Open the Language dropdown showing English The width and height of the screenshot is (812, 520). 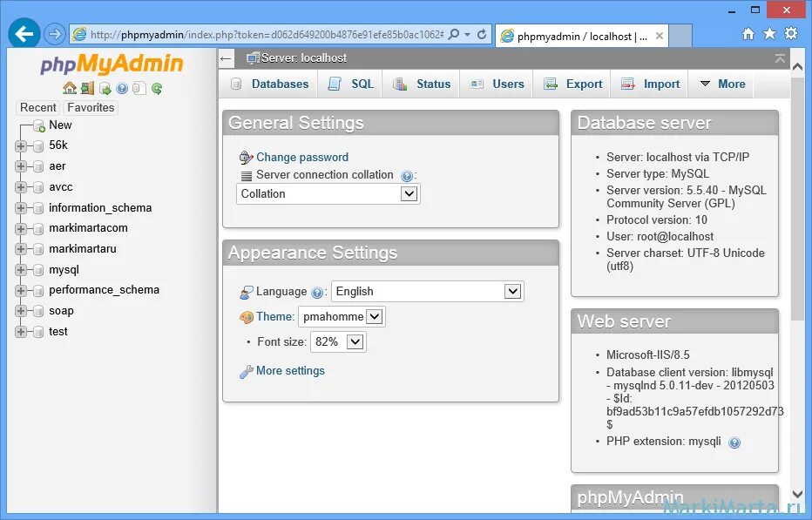pos(428,292)
